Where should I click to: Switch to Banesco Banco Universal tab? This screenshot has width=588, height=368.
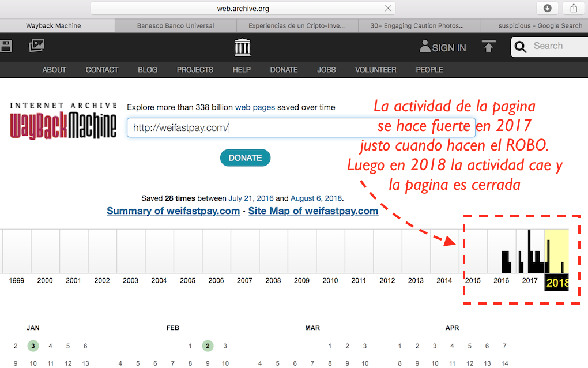(x=175, y=25)
